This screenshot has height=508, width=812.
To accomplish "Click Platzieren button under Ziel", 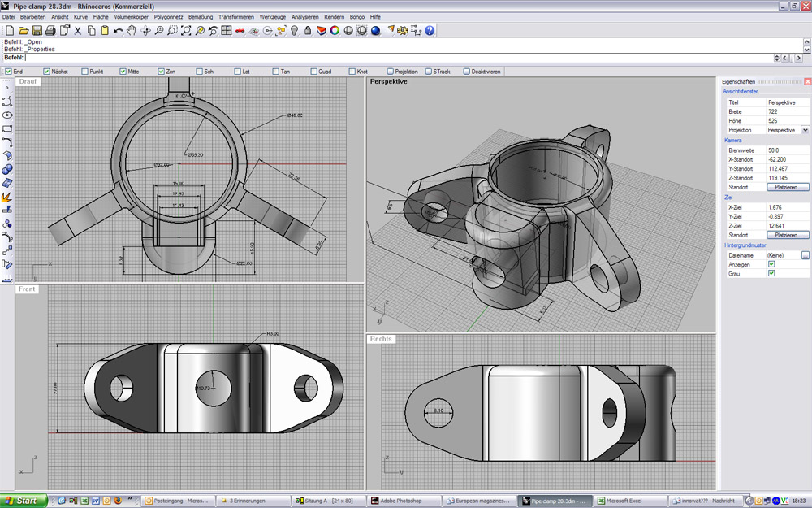I will coord(788,235).
